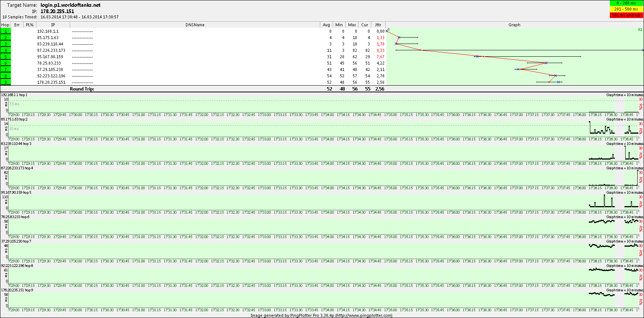Click the pingplotter.com URL in the footer
Screen dimensions: 644x318
(x=364, y=315)
